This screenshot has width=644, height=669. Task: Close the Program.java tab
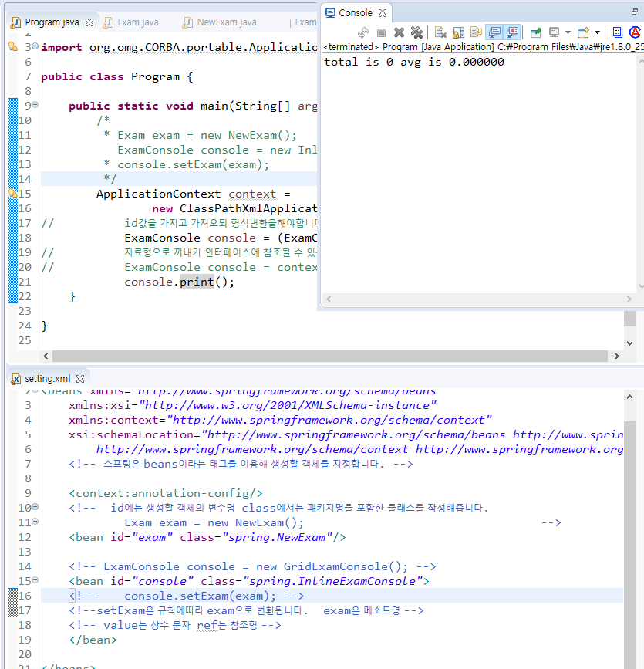(89, 22)
